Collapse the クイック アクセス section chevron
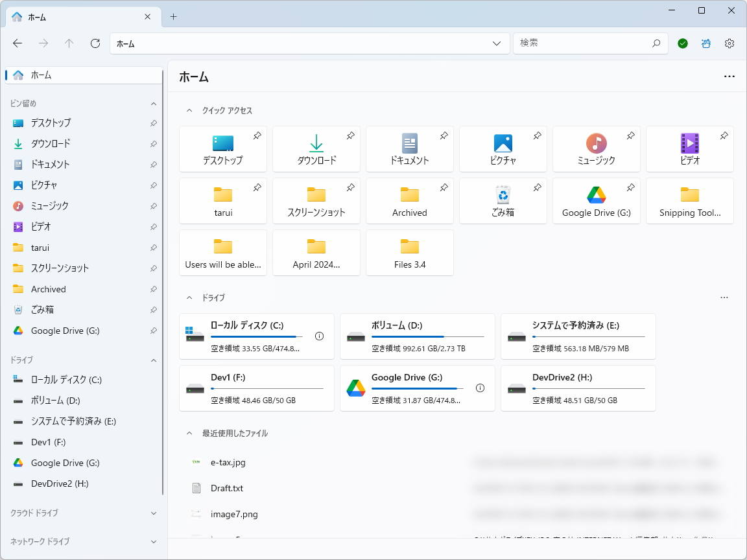Viewport: 747px width, 560px height. tap(190, 110)
